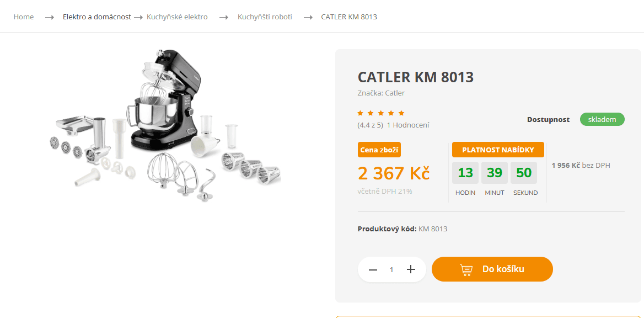Open Elektro a domácnost breadcrumb
The width and height of the screenshot is (644, 318).
click(97, 17)
